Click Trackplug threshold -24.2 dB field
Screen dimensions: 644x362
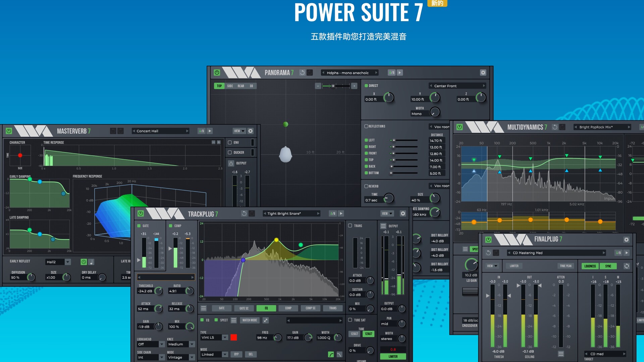pyautogui.click(x=145, y=291)
